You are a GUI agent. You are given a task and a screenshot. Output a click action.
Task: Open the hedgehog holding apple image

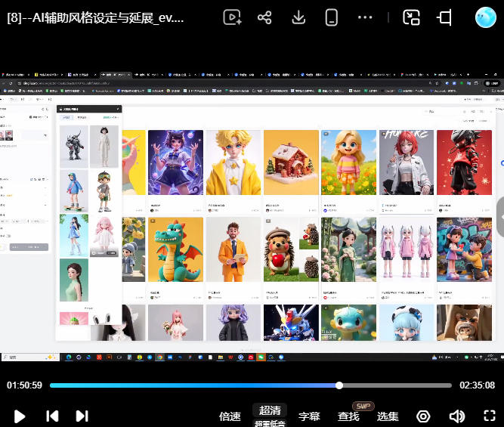coord(291,249)
